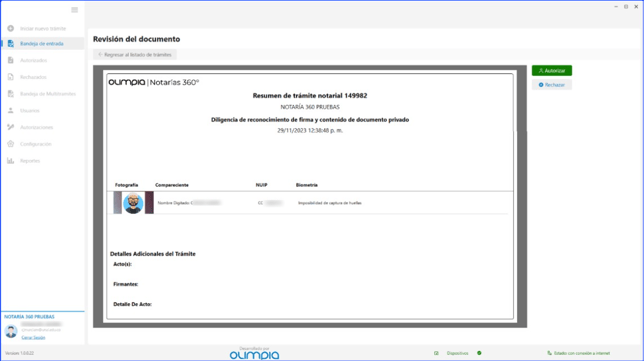The width and height of the screenshot is (644, 361).
Task: Click the NOTARÍA 360 PRUEBAS sidebar label
Action: [29, 317]
